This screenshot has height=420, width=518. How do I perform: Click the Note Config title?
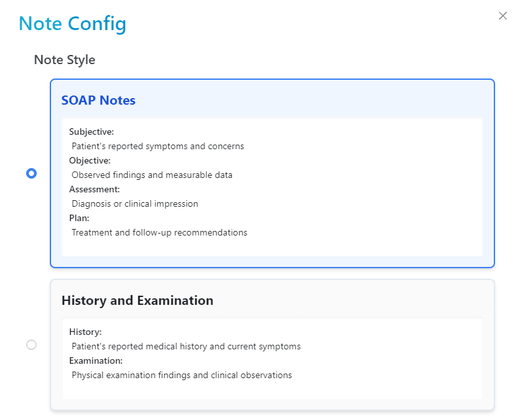tap(72, 24)
